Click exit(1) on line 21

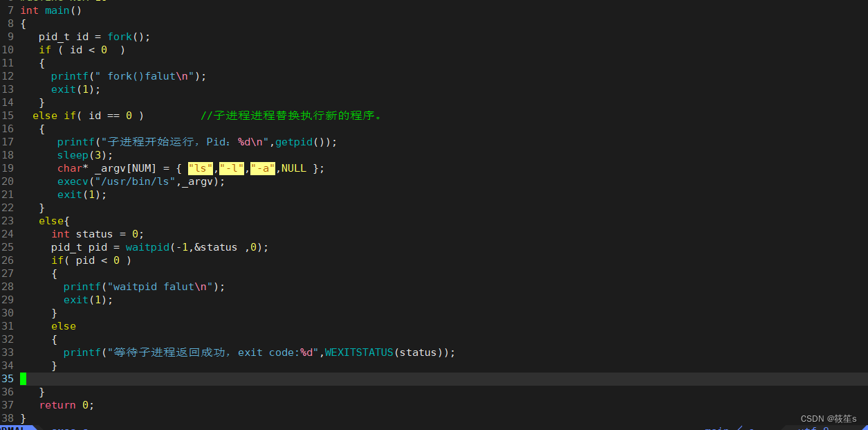tap(82, 195)
